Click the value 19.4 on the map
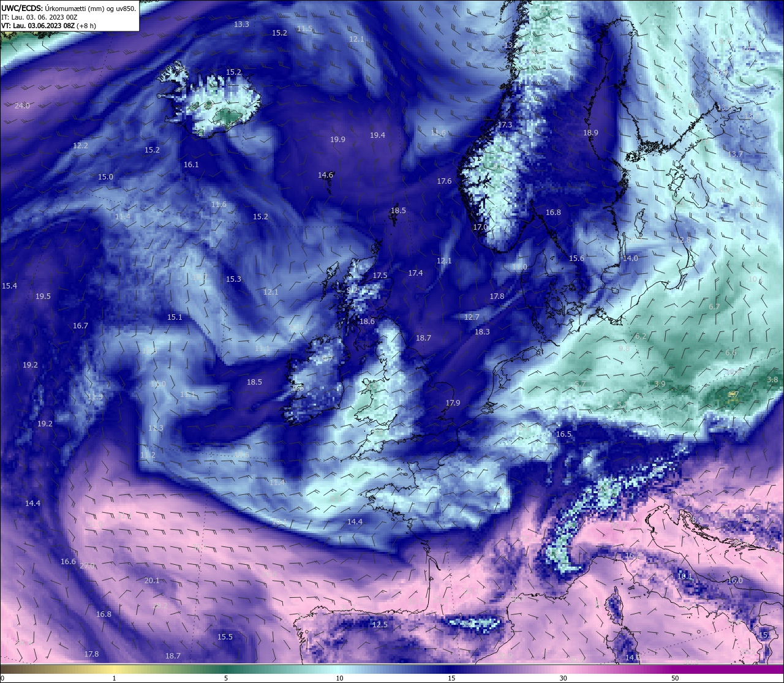 (x=377, y=135)
